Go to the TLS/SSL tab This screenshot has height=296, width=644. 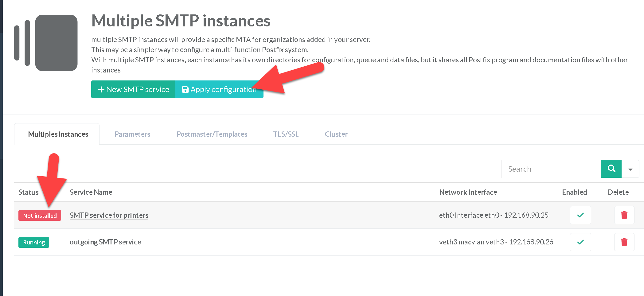286,134
